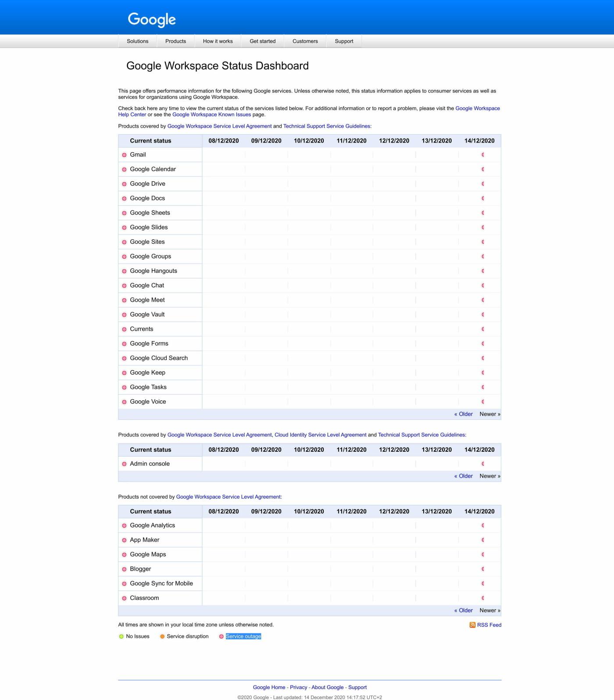Click the status icon beside Google Meet

(124, 300)
